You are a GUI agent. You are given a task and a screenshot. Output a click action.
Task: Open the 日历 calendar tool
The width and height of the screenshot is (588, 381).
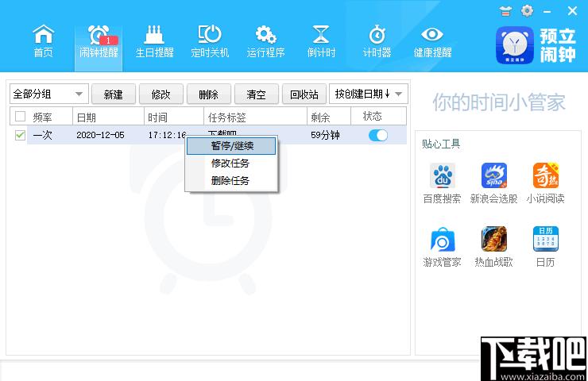point(545,247)
